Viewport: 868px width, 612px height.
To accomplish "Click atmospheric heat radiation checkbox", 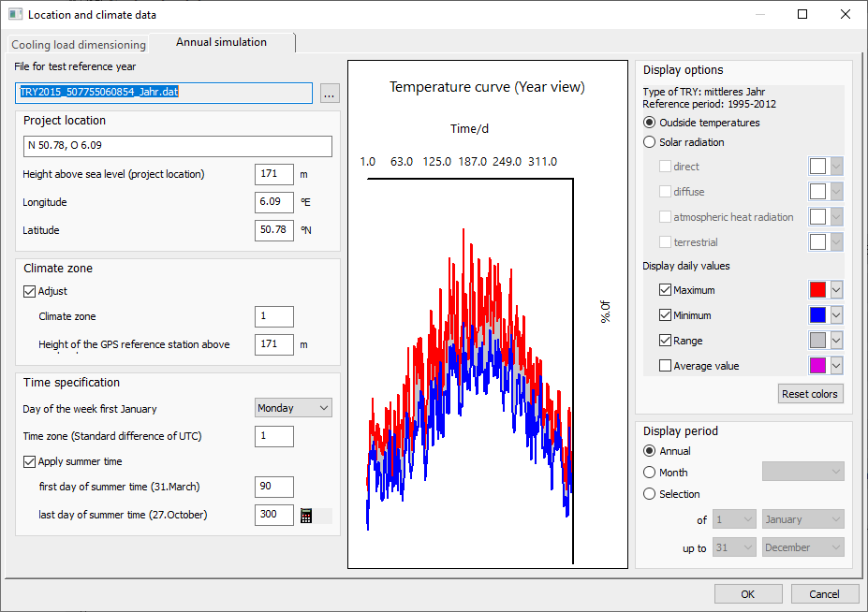I will point(665,217).
